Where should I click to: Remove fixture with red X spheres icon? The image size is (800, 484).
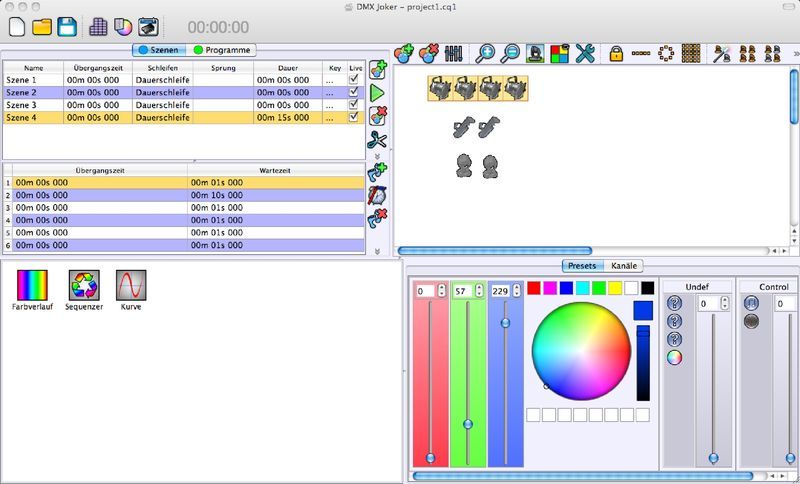pos(429,53)
